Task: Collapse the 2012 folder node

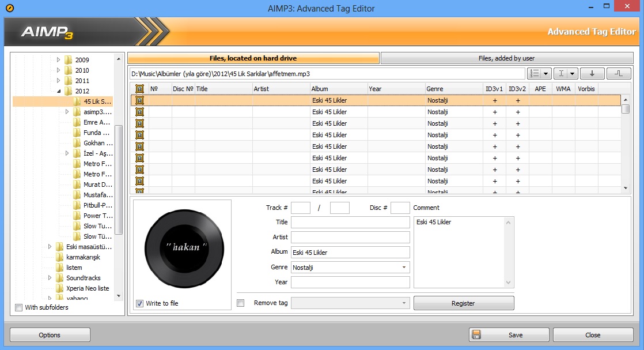Action: coord(58,91)
